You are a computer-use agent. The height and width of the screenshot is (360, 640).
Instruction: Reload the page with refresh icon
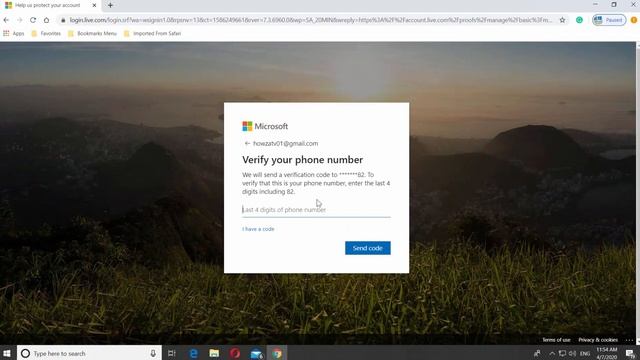click(33, 20)
